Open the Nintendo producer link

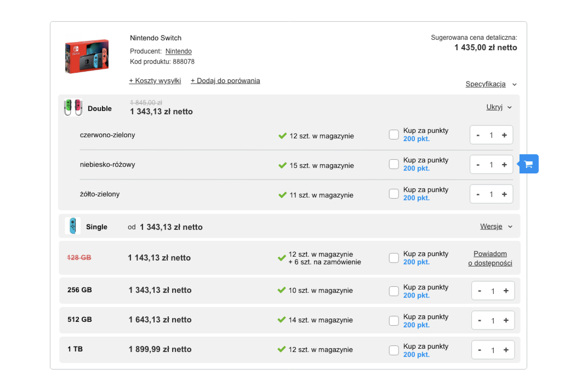pyautogui.click(x=178, y=51)
